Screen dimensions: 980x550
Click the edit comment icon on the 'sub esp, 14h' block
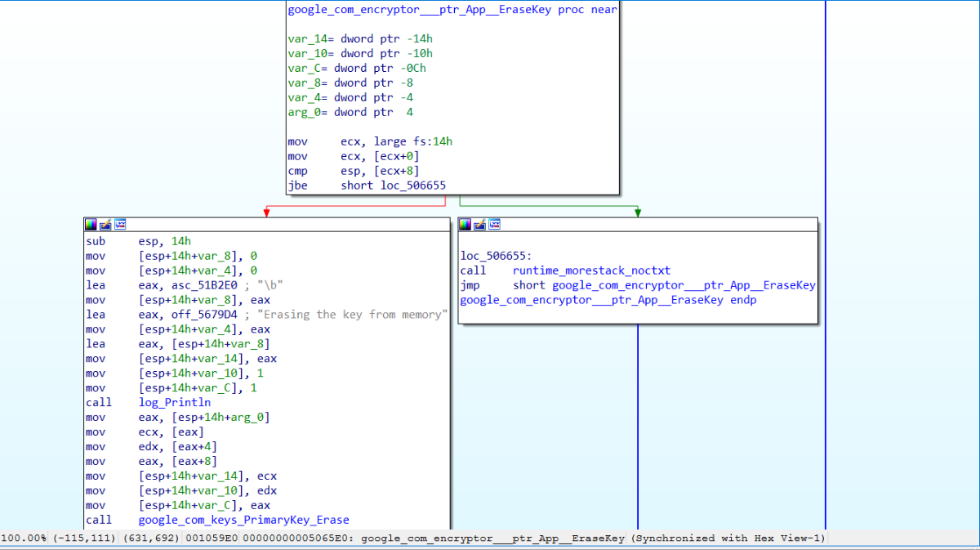(x=105, y=224)
